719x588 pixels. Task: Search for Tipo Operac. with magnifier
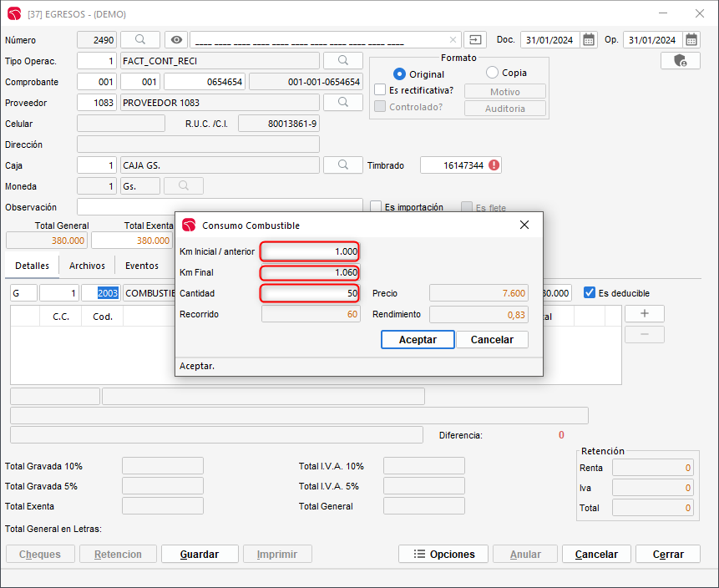pyautogui.click(x=343, y=60)
